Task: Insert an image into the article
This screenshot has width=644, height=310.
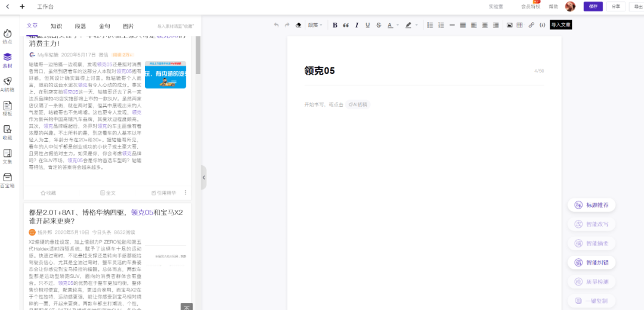Action: coord(509,25)
